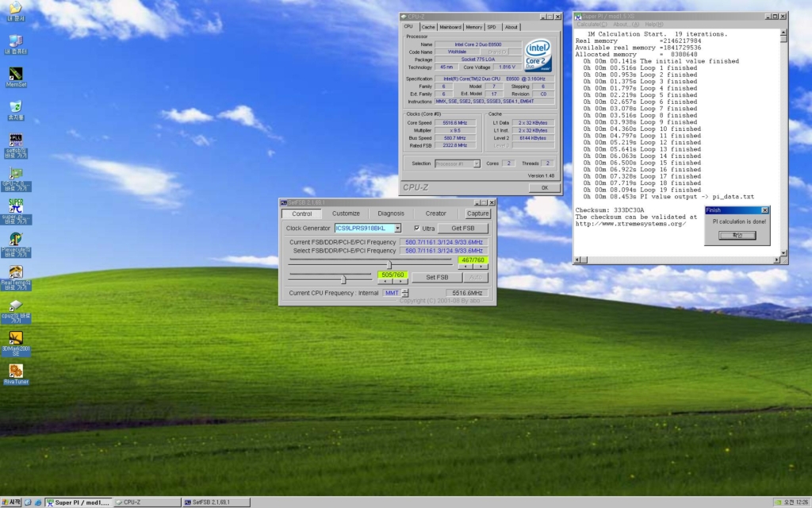Viewport: 812px width, 508px height.
Task: Click the Checksum 333DC30A line in Super PI
Action: [x=610, y=210]
